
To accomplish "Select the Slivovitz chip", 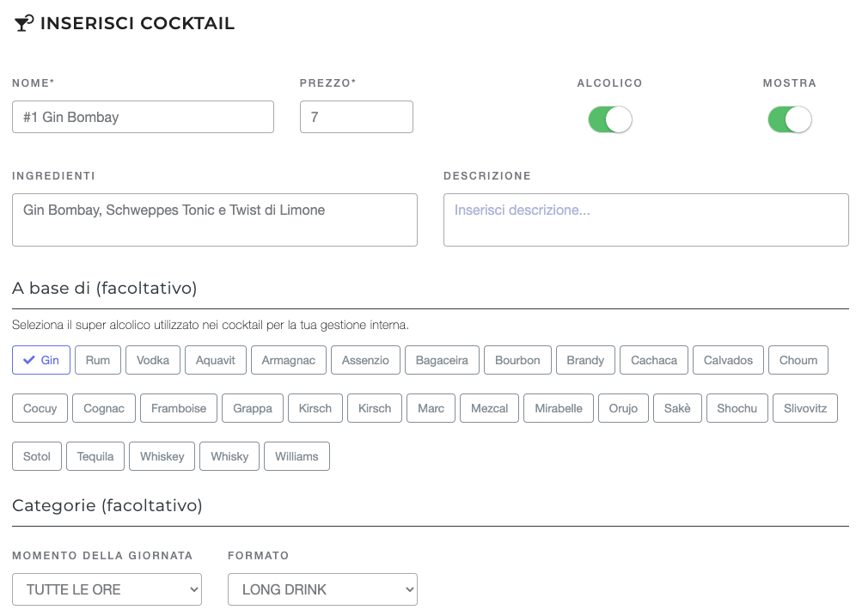I will (805, 408).
